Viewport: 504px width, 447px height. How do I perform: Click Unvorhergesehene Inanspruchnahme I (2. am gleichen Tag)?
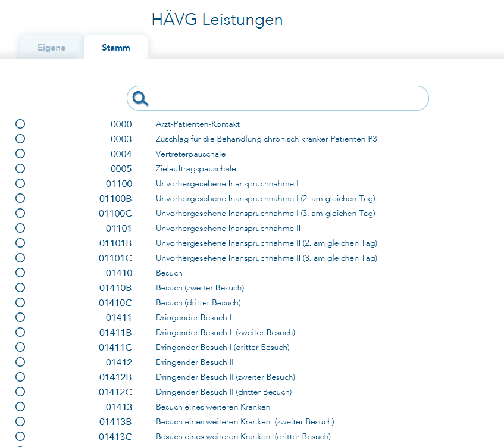tap(265, 198)
